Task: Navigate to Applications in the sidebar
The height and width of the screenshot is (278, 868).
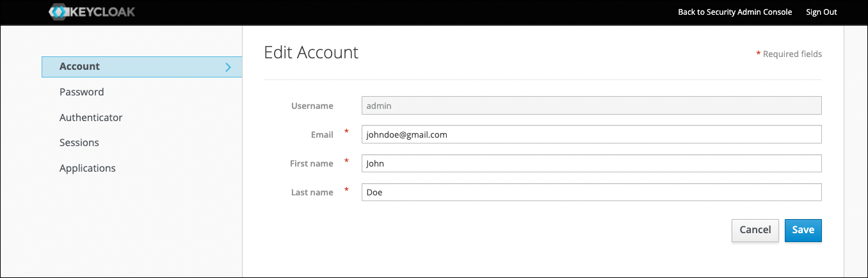Action: 88,168
